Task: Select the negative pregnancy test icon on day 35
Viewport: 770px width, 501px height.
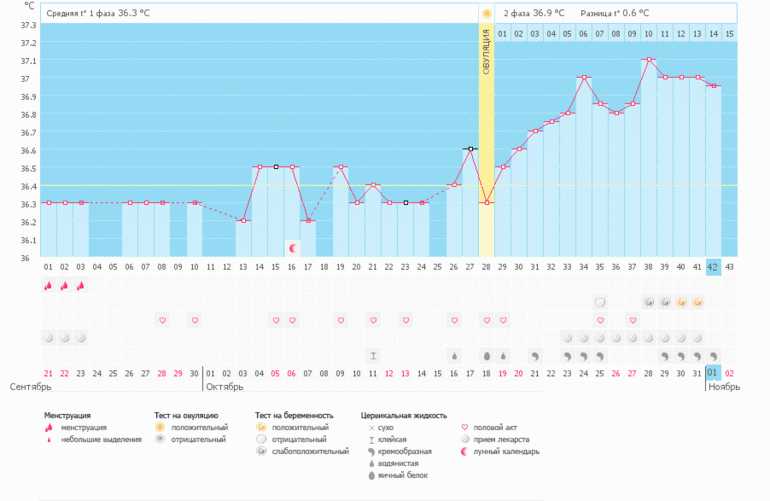Action: tap(600, 302)
